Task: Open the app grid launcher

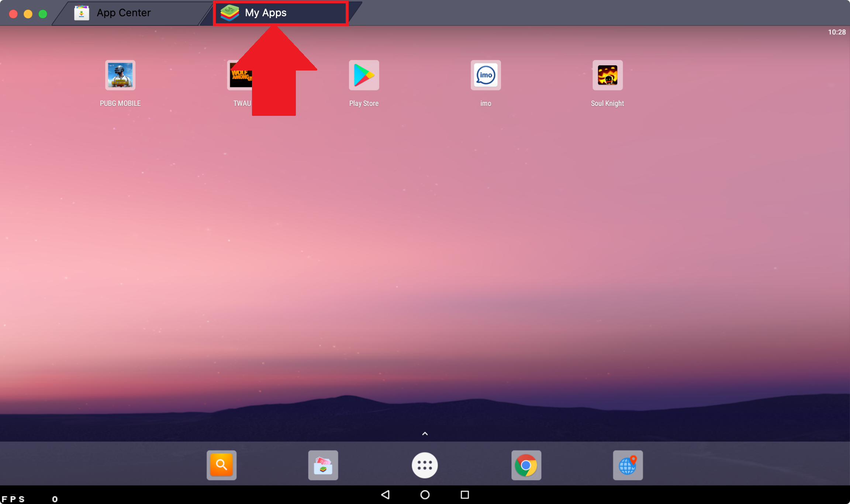Action: pyautogui.click(x=425, y=465)
